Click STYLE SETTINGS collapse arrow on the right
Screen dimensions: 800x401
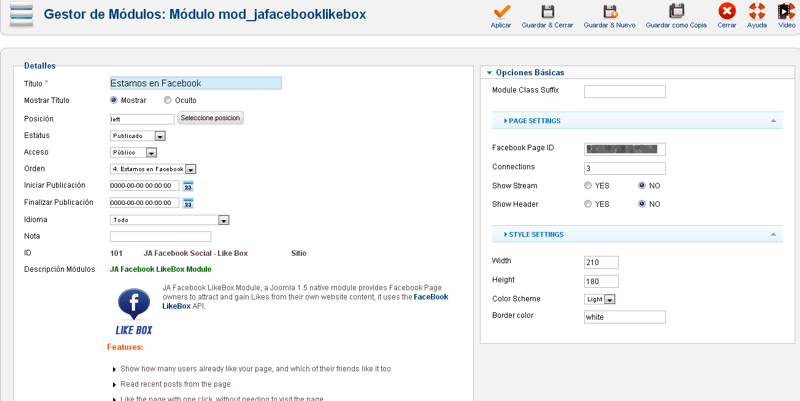773,235
